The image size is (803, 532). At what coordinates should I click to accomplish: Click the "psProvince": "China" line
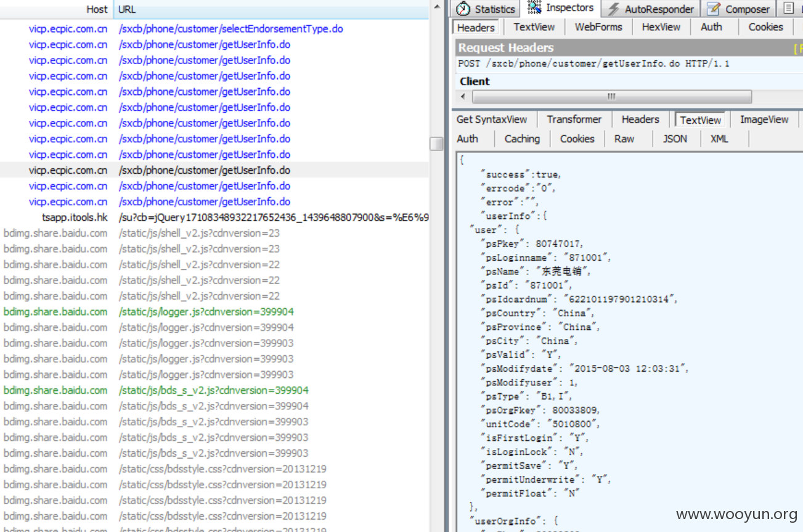[x=540, y=327]
